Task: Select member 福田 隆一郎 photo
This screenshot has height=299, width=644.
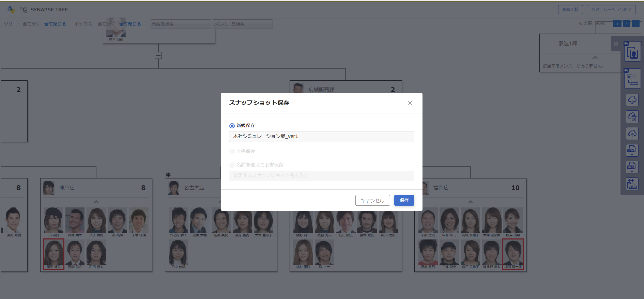Action: point(513,252)
